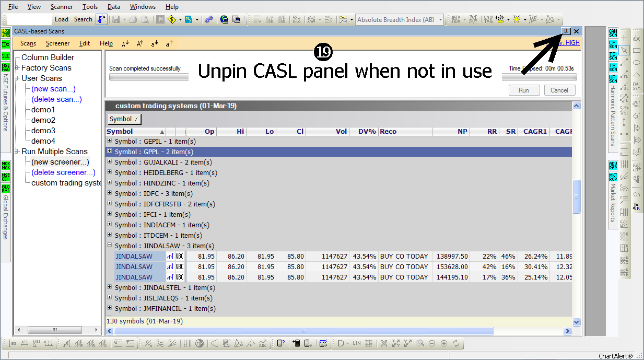Screen dimensions: 644x360
Task: Click the 52-week Hi/Lo toolbar icon
Action: (x=297, y=20)
